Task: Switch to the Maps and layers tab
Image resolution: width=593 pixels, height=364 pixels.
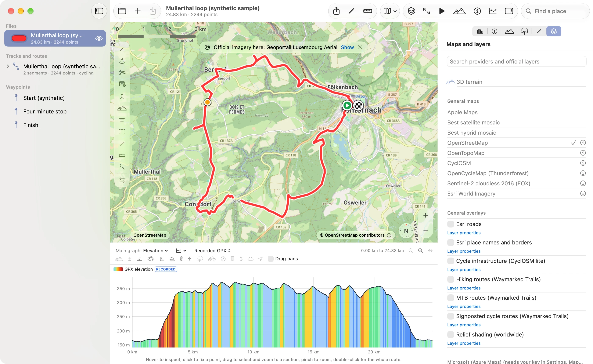Action: pos(553,31)
